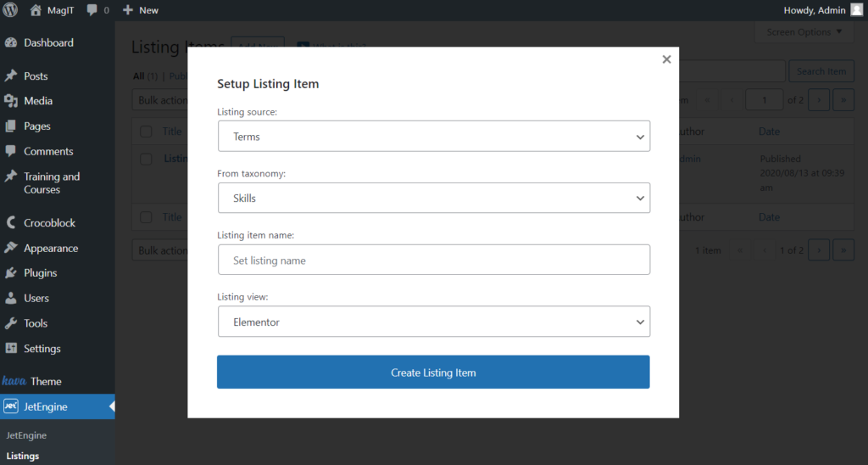Focus the Listing item name field

coord(433,260)
